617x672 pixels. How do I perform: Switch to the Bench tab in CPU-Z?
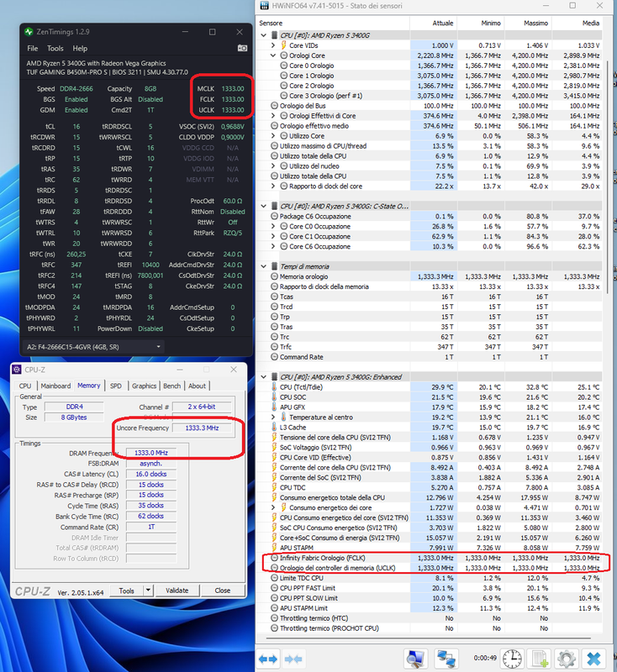point(172,386)
